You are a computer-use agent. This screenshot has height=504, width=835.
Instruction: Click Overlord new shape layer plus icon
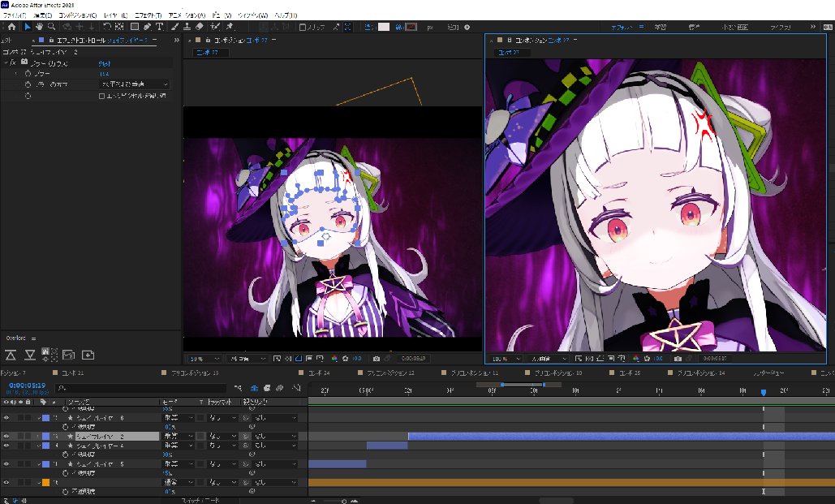click(x=88, y=355)
